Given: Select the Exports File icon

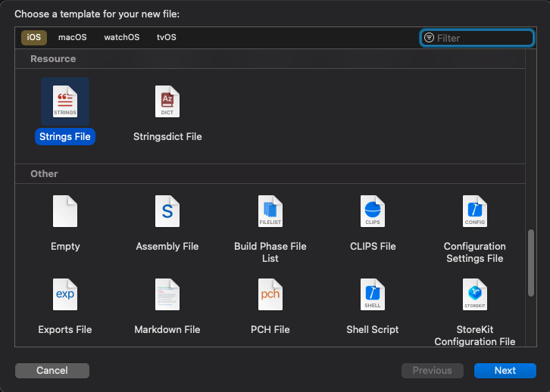Looking at the screenshot, I should pos(65,294).
